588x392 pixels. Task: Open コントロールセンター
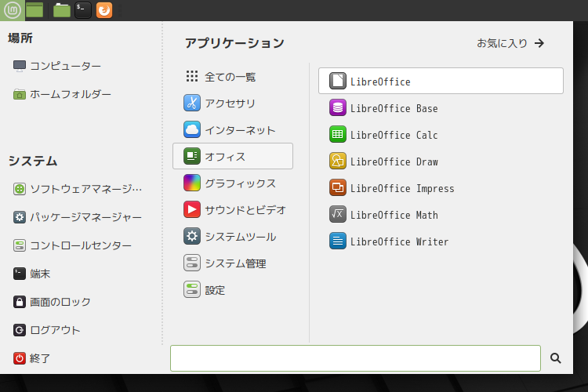tap(72, 245)
